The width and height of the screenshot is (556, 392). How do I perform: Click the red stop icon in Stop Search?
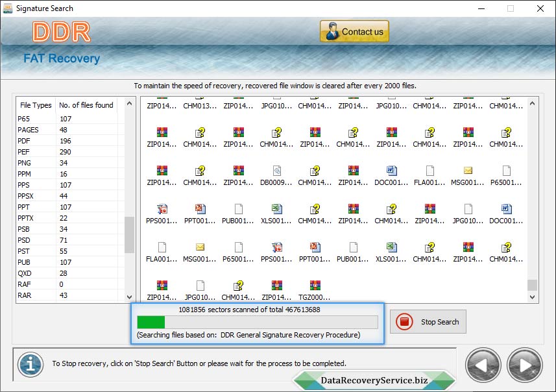(x=404, y=322)
